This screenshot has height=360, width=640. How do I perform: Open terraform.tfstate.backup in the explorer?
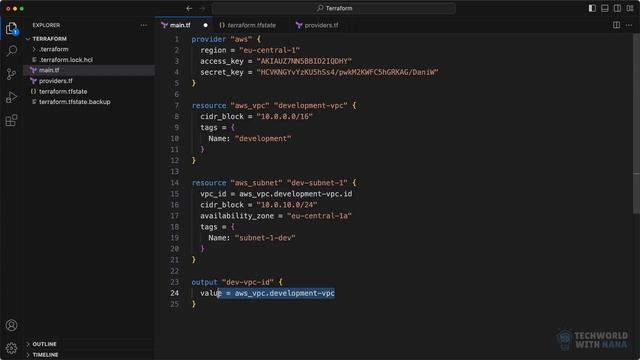click(x=74, y=102)
